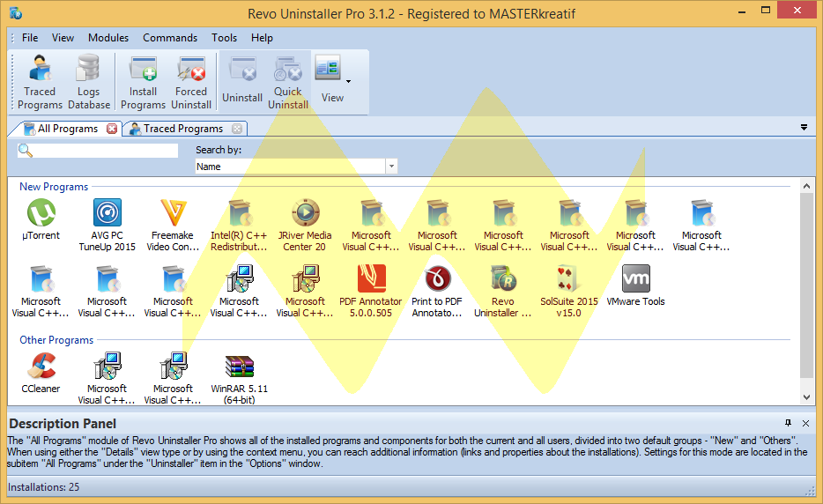Screen dimensions: 823x504
Task: Click the View toolbar icon
Action: click(328, 68)
